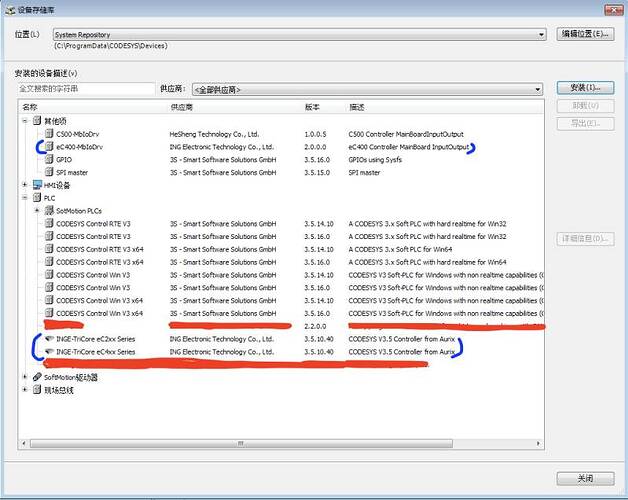
Task: Click the PLC category icon
Action: (37, 198)
